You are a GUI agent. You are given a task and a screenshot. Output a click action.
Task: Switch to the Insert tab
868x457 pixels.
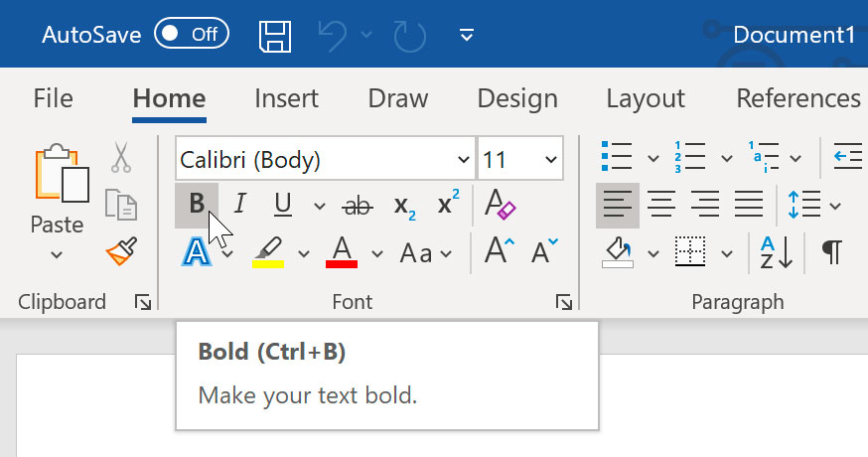click(286, 98)
